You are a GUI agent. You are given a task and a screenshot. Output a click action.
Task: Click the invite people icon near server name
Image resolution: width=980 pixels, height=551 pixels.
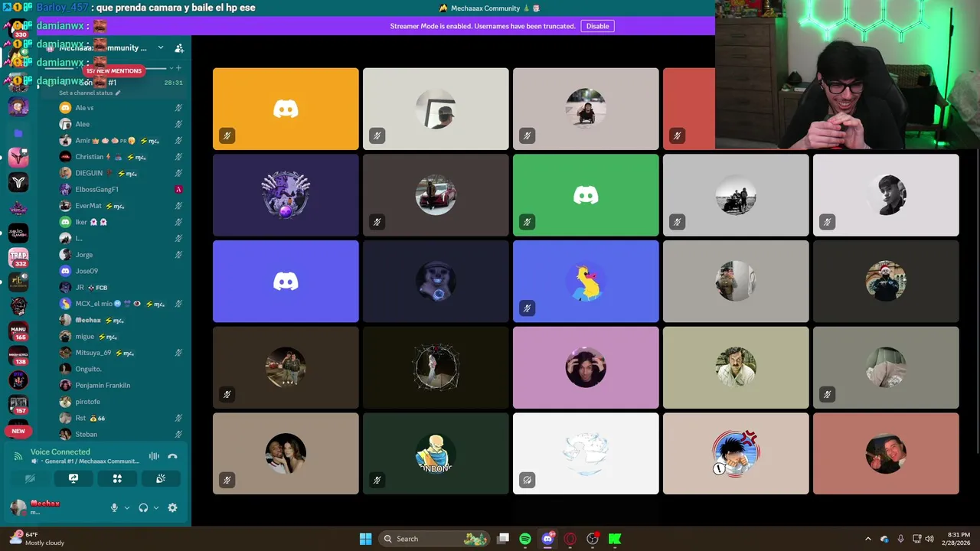point(179,48)
